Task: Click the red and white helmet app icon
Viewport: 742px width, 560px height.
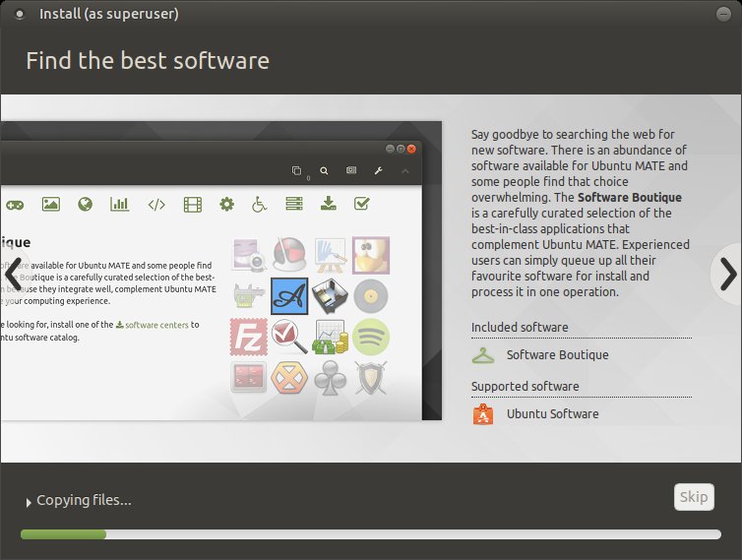Action: (289, 255)
